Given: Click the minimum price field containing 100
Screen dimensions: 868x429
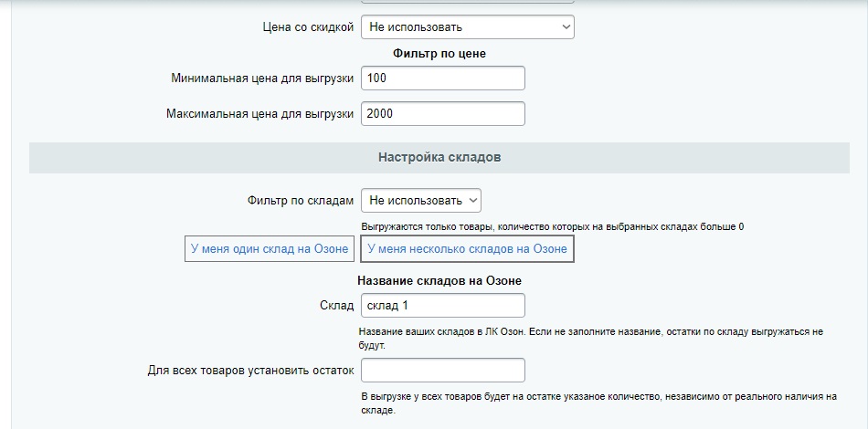Looking at the screenshot, I should (442, 78).
